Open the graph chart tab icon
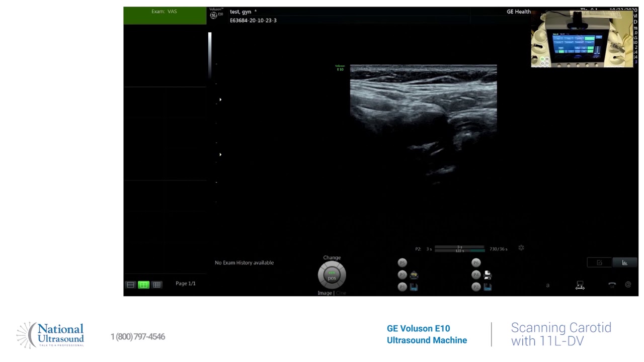644x362 pixels. click(x=625, y=262)
